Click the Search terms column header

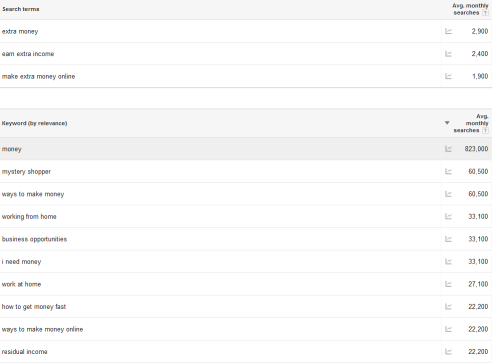[x=21, y=9]
